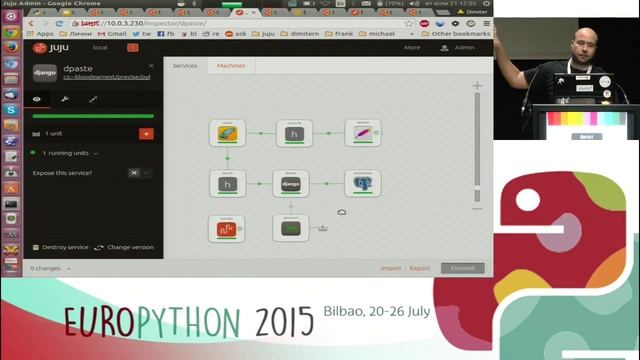Add a unit with red plus button
The height and width of the screenshot is (360, 640).
click(146, 133)
